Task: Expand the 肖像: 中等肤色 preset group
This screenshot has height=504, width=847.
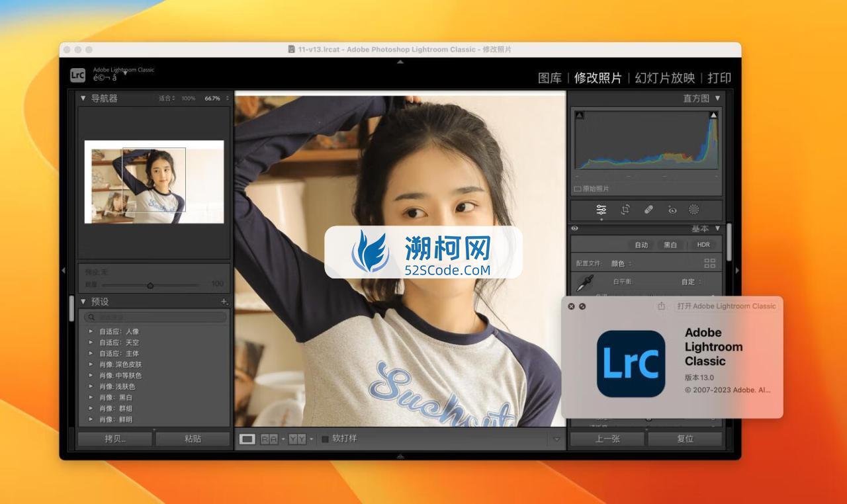Action: tap(91, 376)
